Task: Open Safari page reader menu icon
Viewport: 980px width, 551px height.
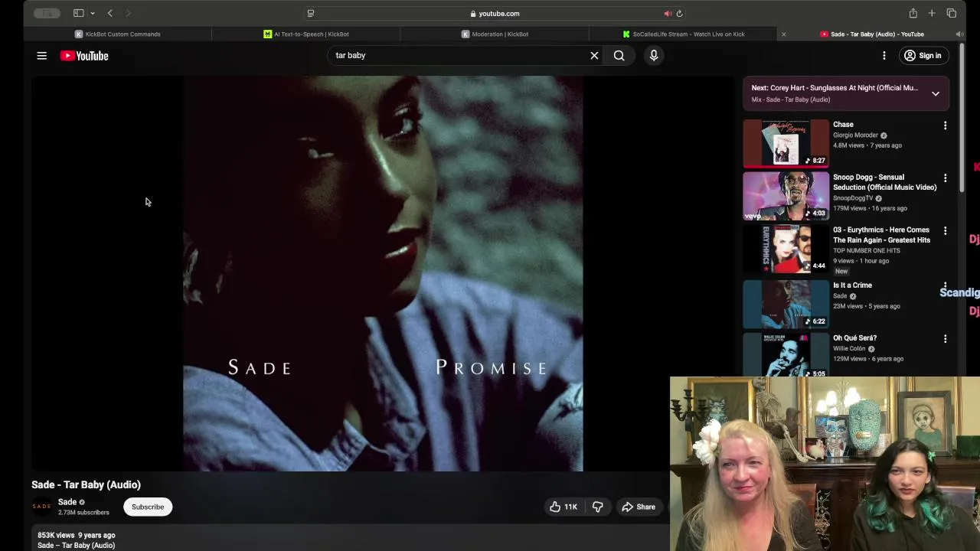Action: (310, 13)
